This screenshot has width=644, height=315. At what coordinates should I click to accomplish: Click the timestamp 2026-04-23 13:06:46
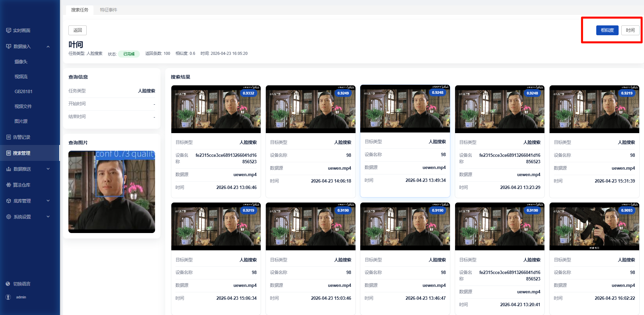pyautogui.click(x=236, y=187)
